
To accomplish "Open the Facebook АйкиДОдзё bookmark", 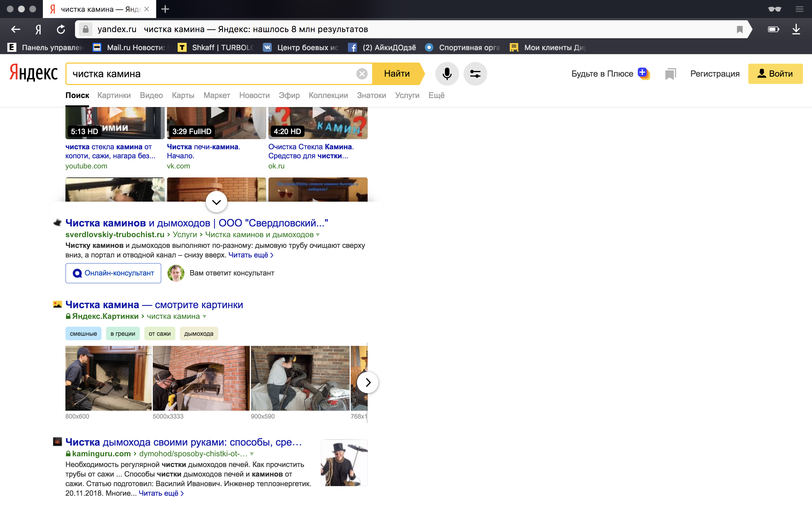I will [x=382, y=48].
